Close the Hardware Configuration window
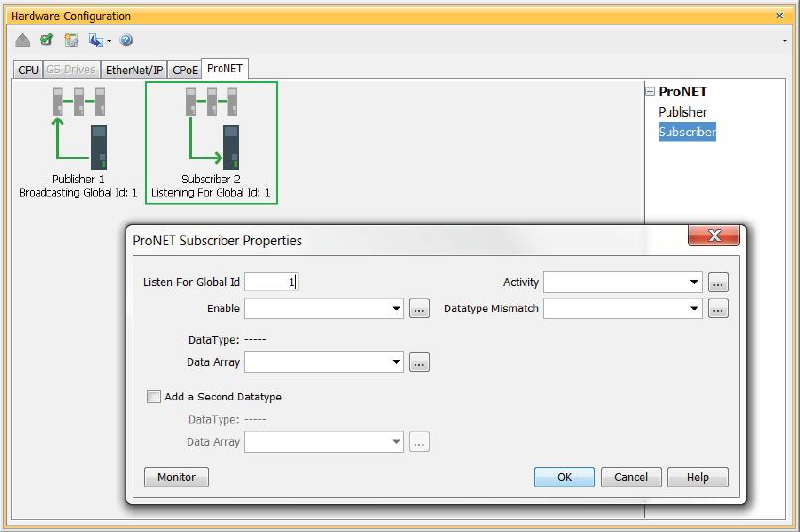This screenshot has width=800, height=532. [x=779, y=15]
